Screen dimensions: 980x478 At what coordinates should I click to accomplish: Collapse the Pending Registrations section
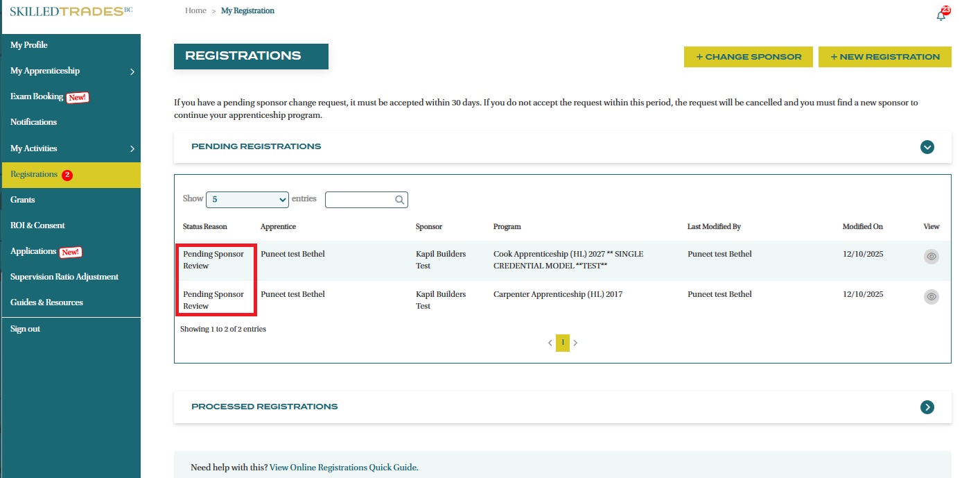[x=927, y=147]
